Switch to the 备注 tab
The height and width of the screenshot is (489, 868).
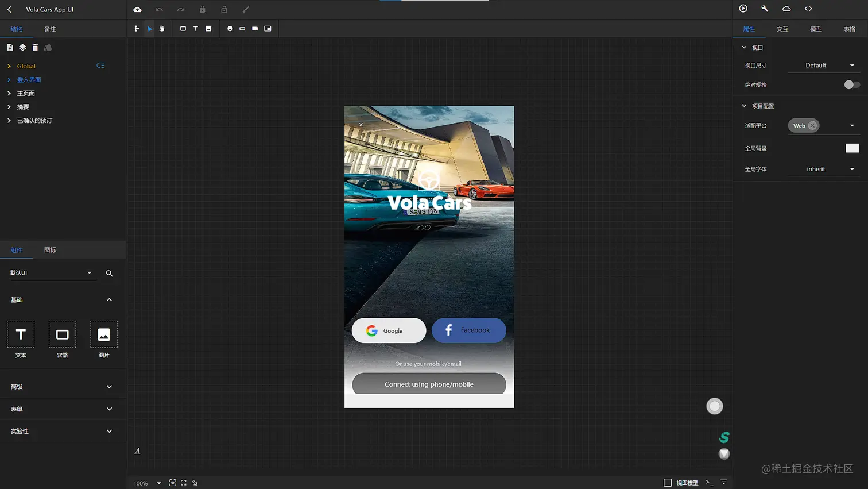(x=51, y=29)
